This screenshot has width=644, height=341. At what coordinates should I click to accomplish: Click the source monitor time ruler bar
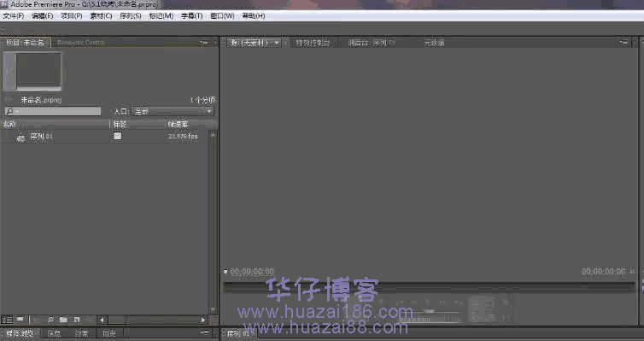pos(430,287)
